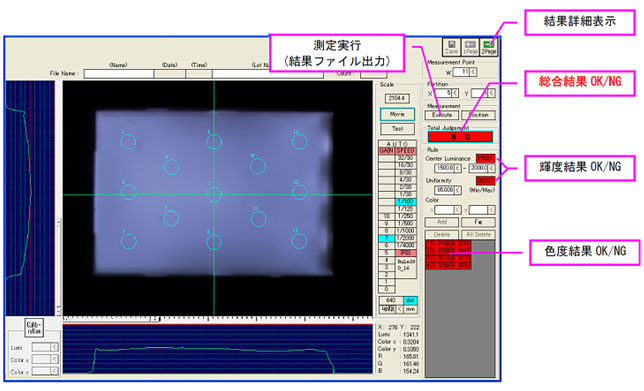
Task: Open the calibration Color y arrow
Action: click(x=54, y=371)
